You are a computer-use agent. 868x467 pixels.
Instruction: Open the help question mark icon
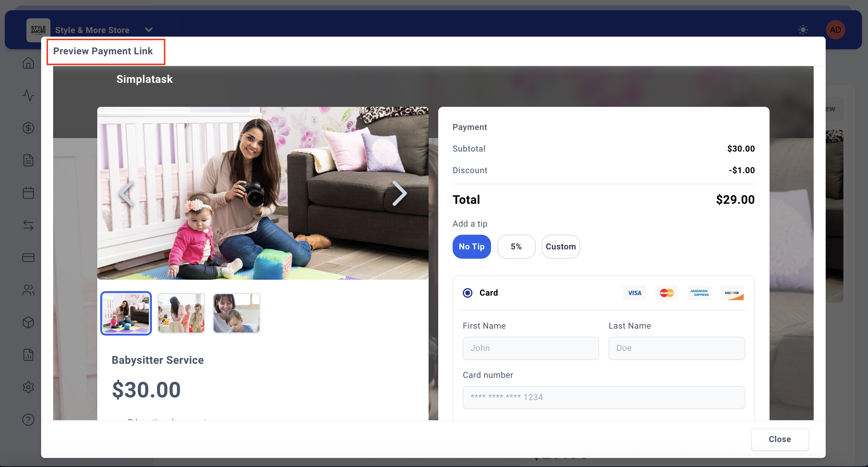pyautogui.click(x=28, y=420)
